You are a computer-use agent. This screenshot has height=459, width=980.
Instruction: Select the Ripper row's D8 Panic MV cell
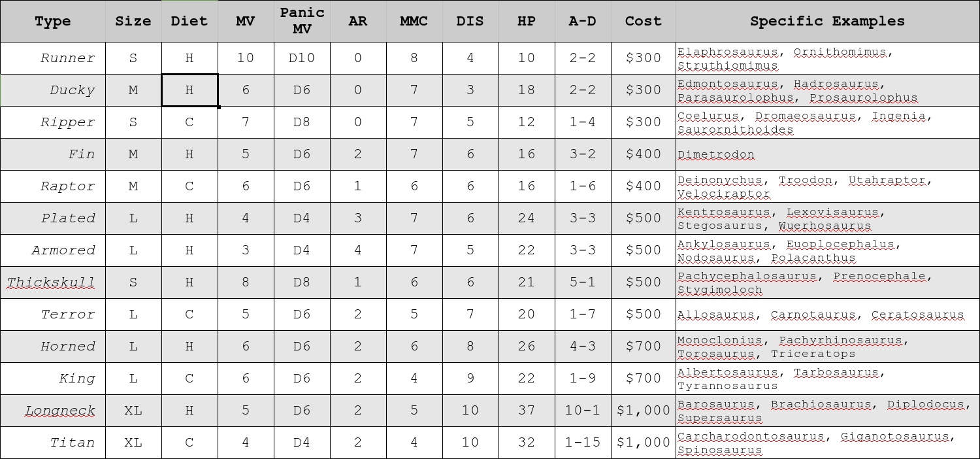[x=302, y=122]
